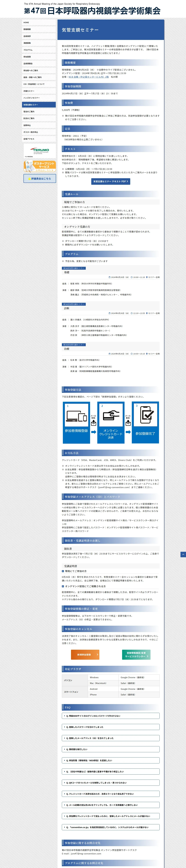The height and width of the screenshot is (868, 186).
Task: Open ハンズオンセミナー sidebar item
Action: (x=39, y=98)
